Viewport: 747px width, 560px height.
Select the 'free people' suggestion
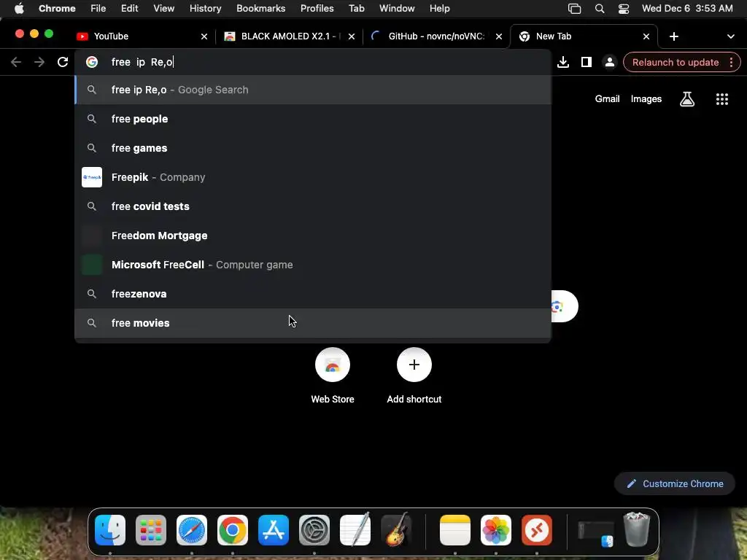[x=313, y=119]
